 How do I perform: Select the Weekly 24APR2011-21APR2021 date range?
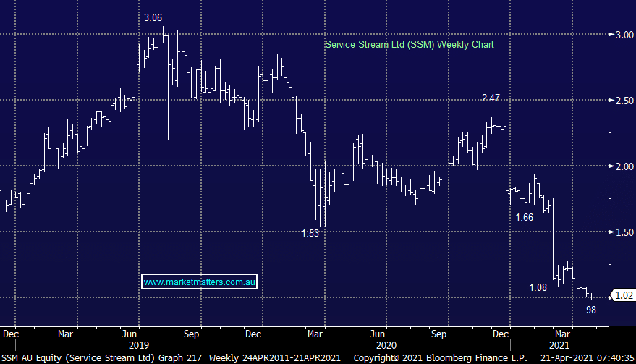tap(276, 357)
